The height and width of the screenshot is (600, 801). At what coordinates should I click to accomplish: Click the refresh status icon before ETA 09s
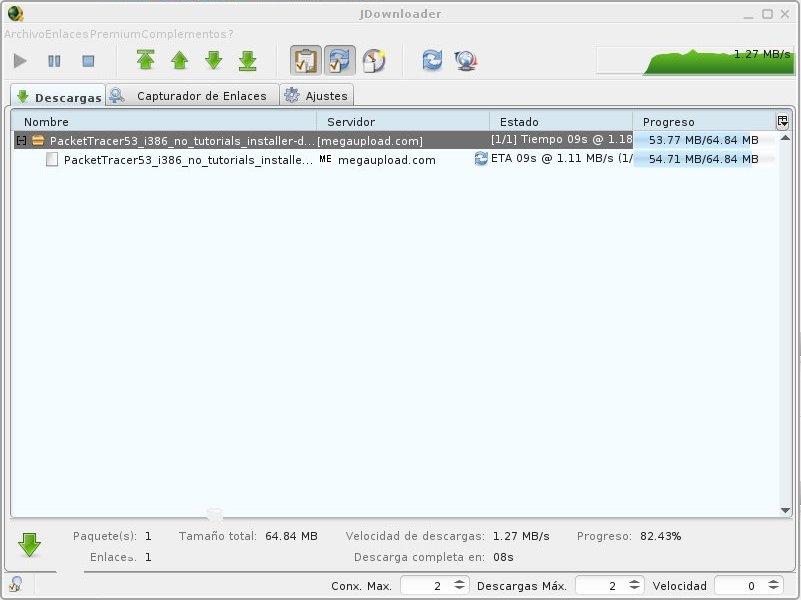click(x=481, y=158)
